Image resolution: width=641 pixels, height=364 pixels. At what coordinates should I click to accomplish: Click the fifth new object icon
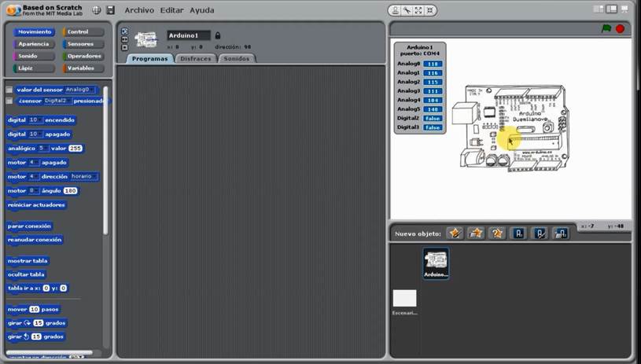pos(540,233)
